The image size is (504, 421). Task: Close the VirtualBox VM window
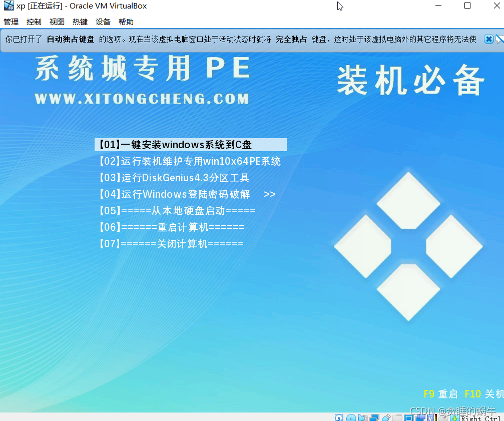coord(496,6)
